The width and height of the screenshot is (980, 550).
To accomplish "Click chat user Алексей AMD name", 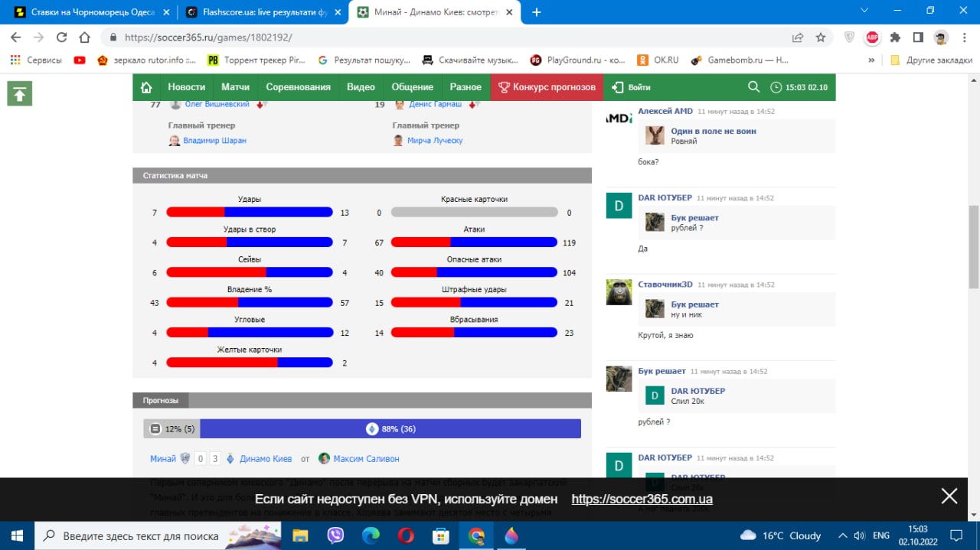I will tap(665, 111).
